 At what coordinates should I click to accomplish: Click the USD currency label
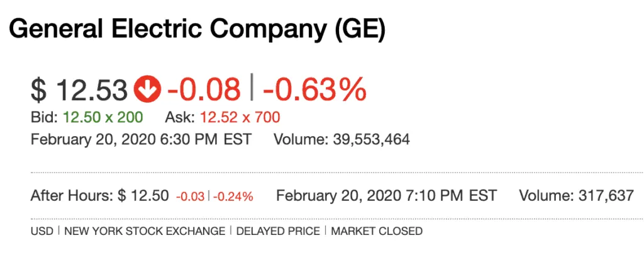tap(42, 231)
